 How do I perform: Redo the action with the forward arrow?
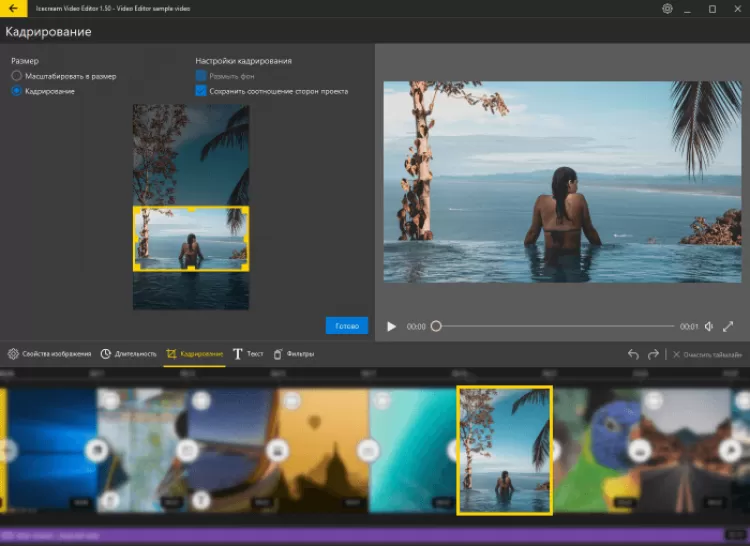pos(653,354)
